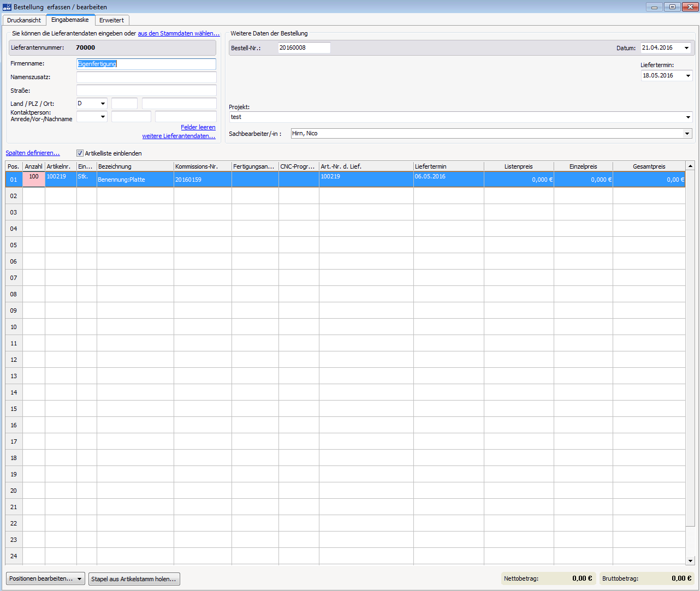Viewport: 700px width, 591px height.
Task: Click the Fertigungsan… column header
Action: point(255,166)
